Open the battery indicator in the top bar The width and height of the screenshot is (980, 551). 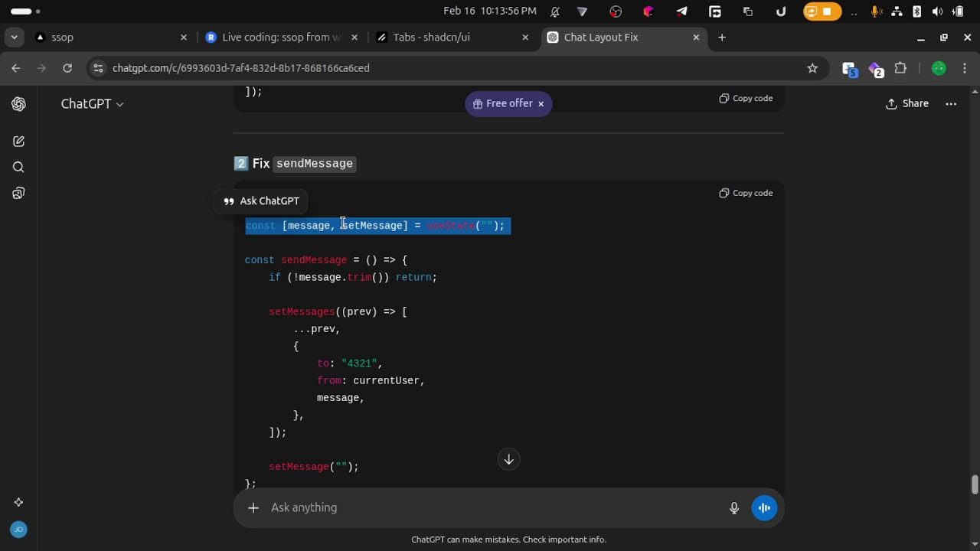coord(958,11)
